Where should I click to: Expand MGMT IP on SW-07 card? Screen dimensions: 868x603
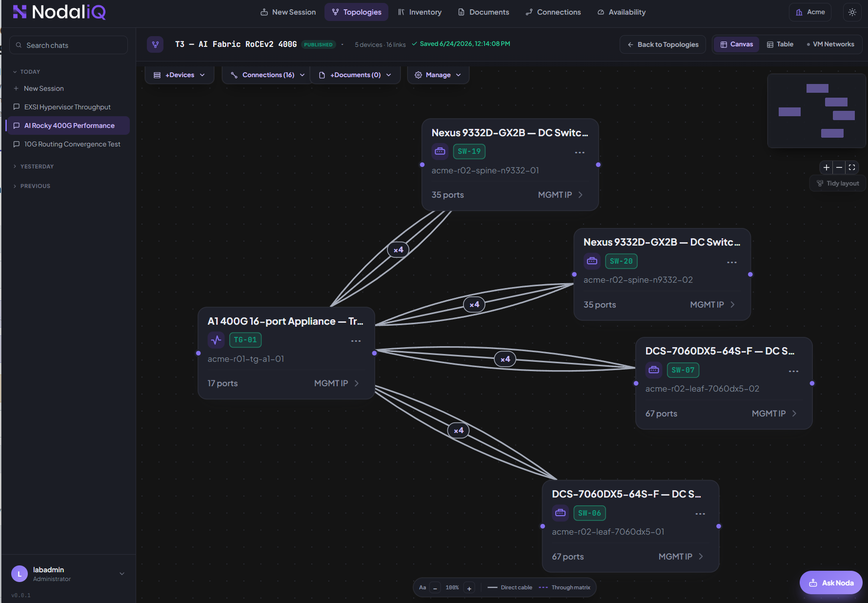point(774,414)
